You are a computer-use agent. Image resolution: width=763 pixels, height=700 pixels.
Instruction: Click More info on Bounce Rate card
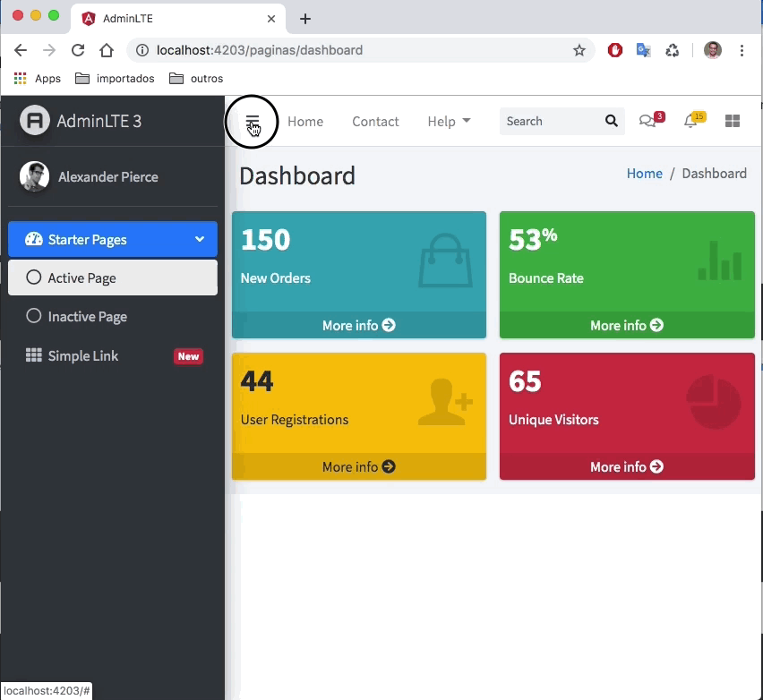627,325
